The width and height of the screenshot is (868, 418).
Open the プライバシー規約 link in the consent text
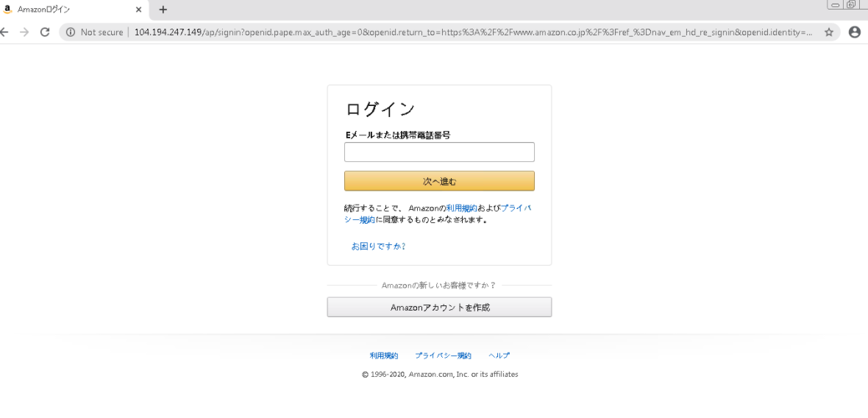click(x=438, y=213)
